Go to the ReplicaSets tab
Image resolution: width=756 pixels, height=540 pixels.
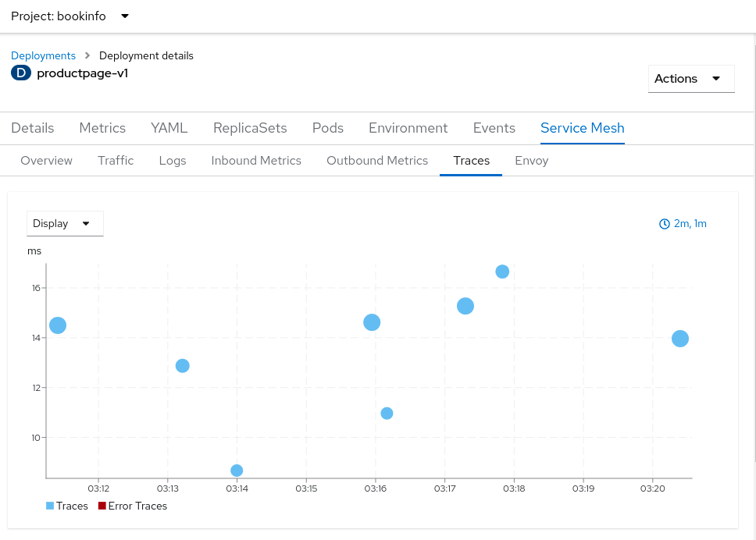[250, 128]
